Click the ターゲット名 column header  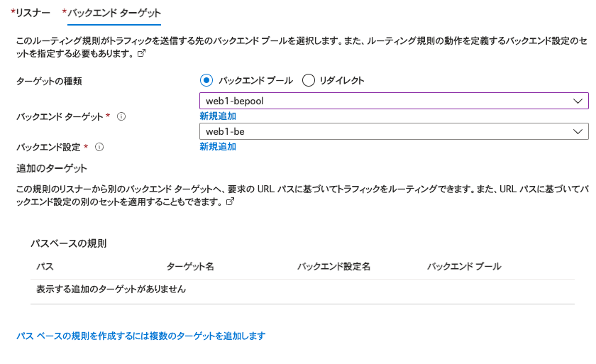pyautogui.click(x=190, y=267)
